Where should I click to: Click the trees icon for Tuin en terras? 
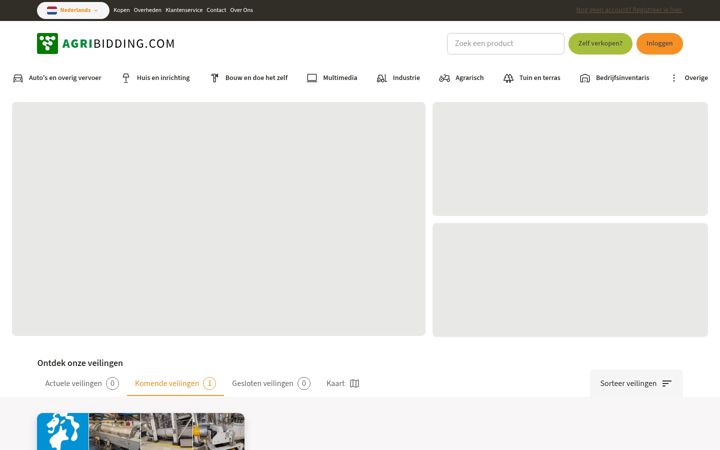click(508, 78)
